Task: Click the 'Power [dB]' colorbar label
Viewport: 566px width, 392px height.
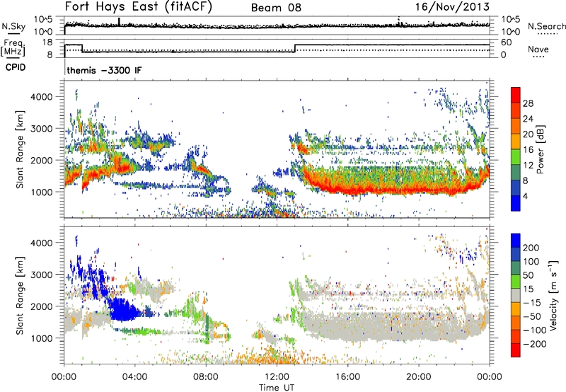Action: click(x=540, y=149)
